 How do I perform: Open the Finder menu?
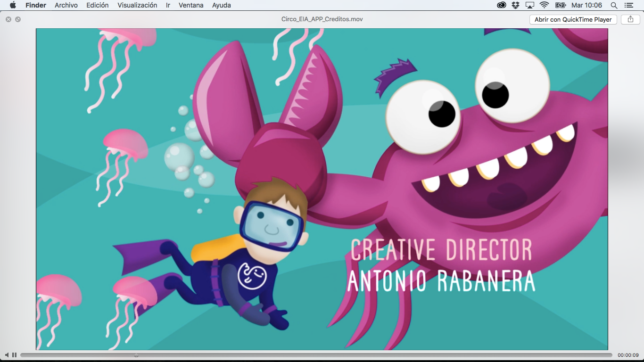(x=36, y=5)
